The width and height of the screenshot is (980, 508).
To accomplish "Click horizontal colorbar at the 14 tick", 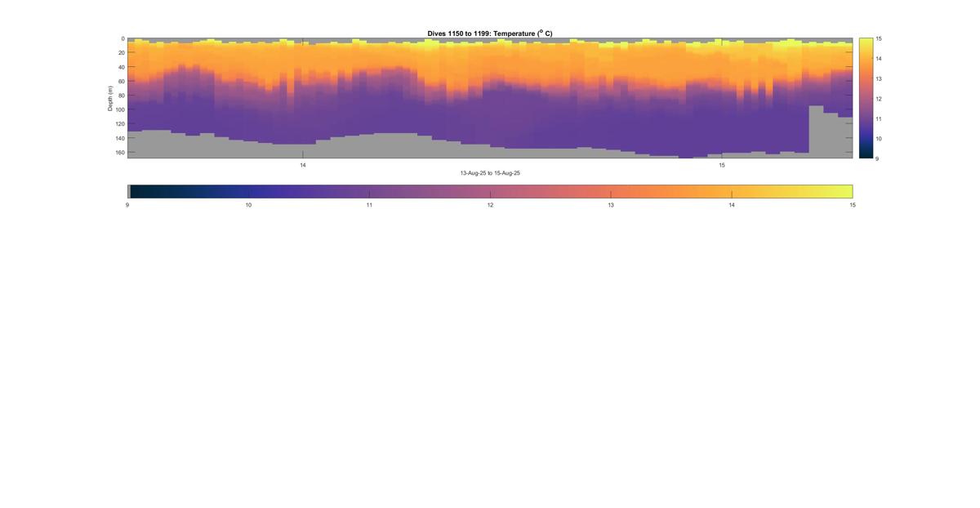I will 732,191.
